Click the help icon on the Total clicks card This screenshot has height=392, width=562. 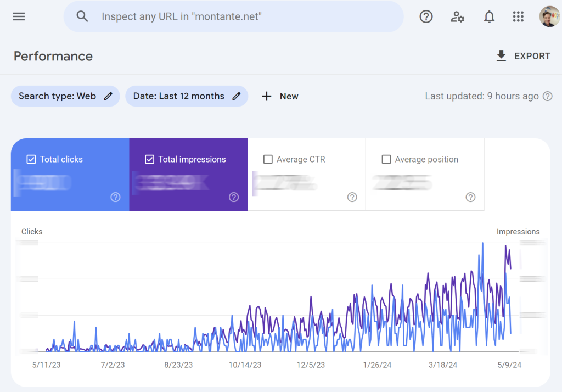[115, 197]
